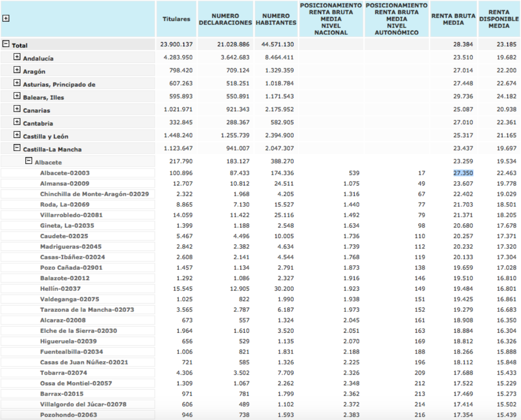Select the Barrax-02015 row
521x420 pixels.
78,394
